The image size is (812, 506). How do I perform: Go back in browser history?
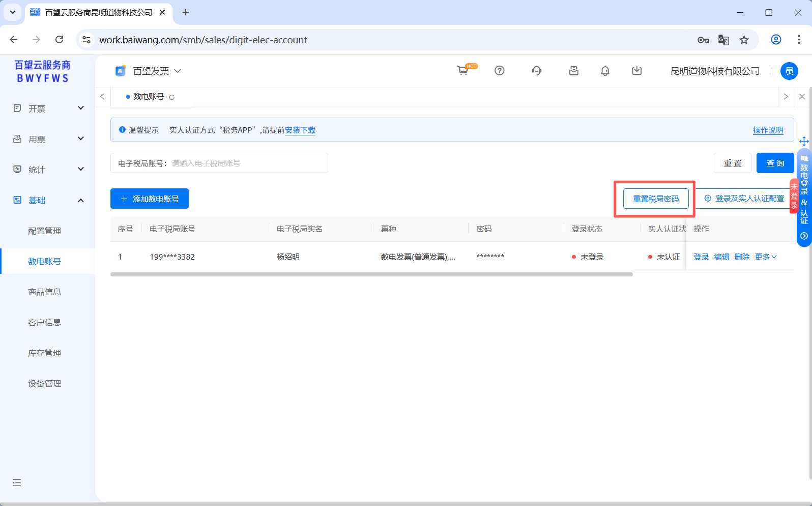tap(14, 40)
